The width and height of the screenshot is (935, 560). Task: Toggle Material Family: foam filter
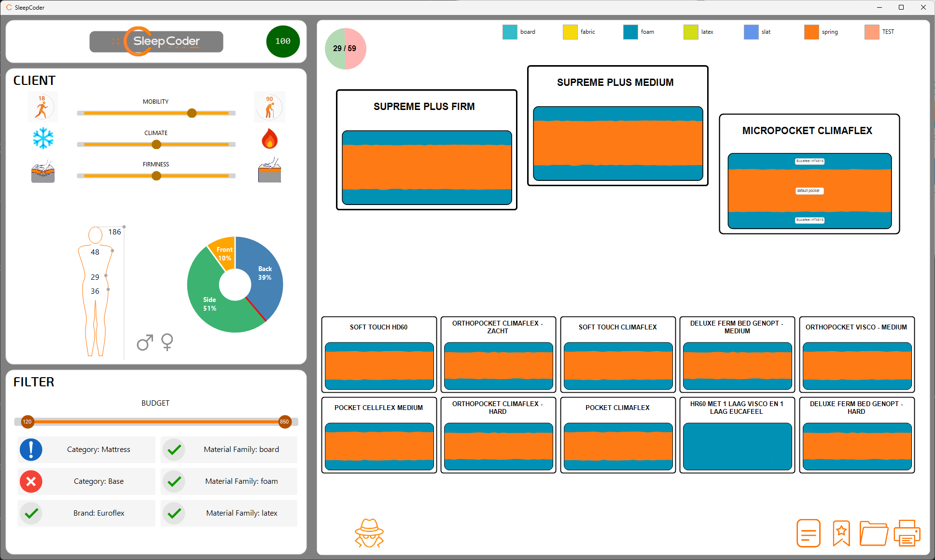pyautogui.click(x=174, y=481)
